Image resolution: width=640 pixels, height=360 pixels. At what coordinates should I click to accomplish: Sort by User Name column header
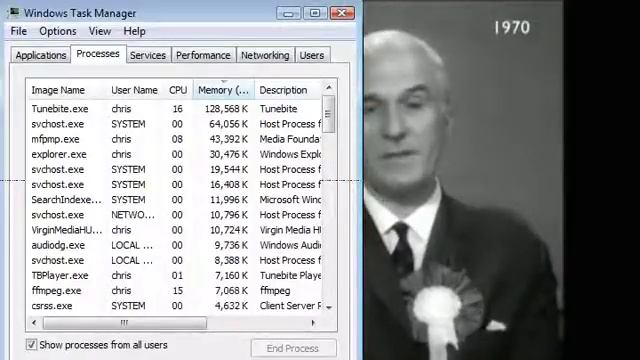[x=134, y=90]
